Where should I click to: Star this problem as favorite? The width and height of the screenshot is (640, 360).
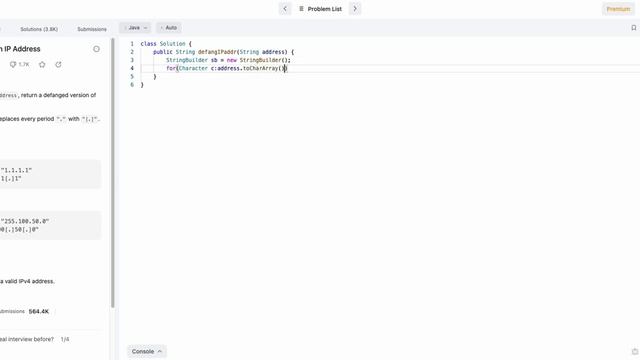tap(42, 64)
